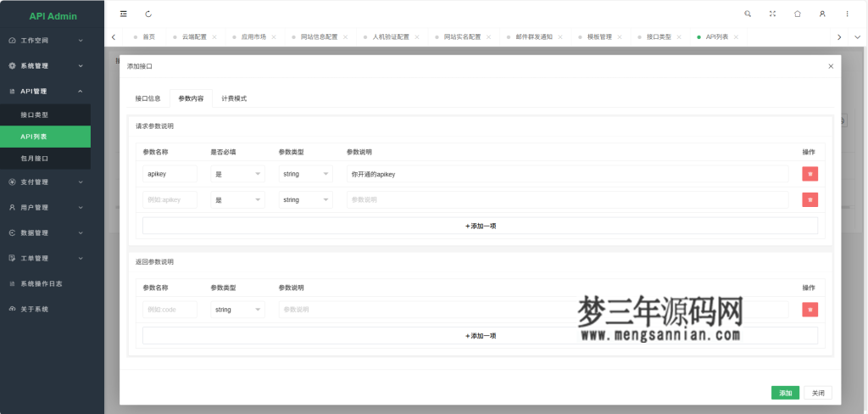The width and height of the screenshot is (868, 414).
Task: Open 是否必填 dropdown in empty request row
Action: [237, 199]
